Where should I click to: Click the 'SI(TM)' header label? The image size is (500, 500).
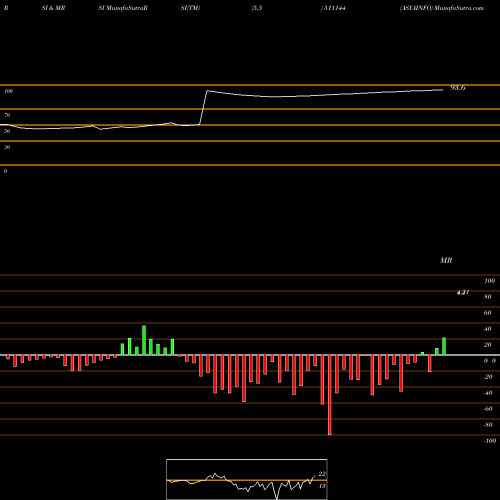pos(190,8)
